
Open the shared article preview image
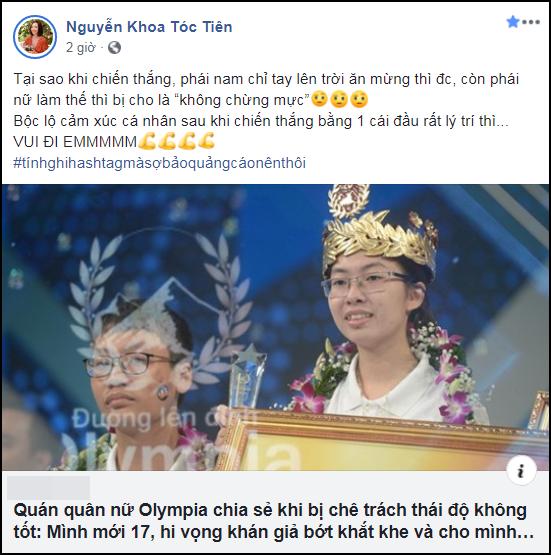[x=275, y=327]
